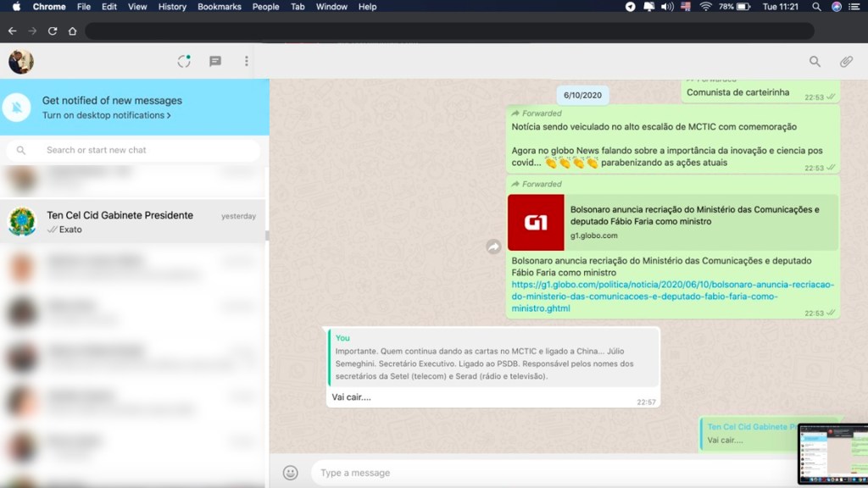Reload the page with Chrome's refresh icon
This screenshot has height=488, width=868.
pos(52,29)
